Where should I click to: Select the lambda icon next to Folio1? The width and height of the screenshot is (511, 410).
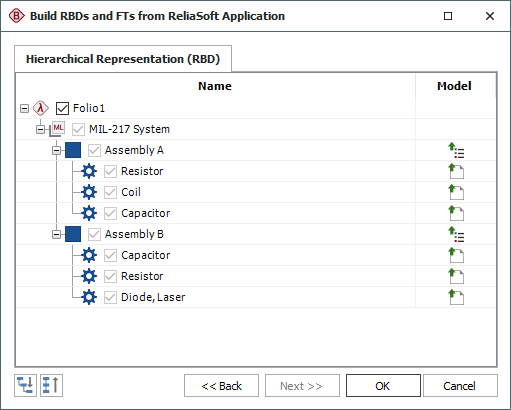(41, 108)
